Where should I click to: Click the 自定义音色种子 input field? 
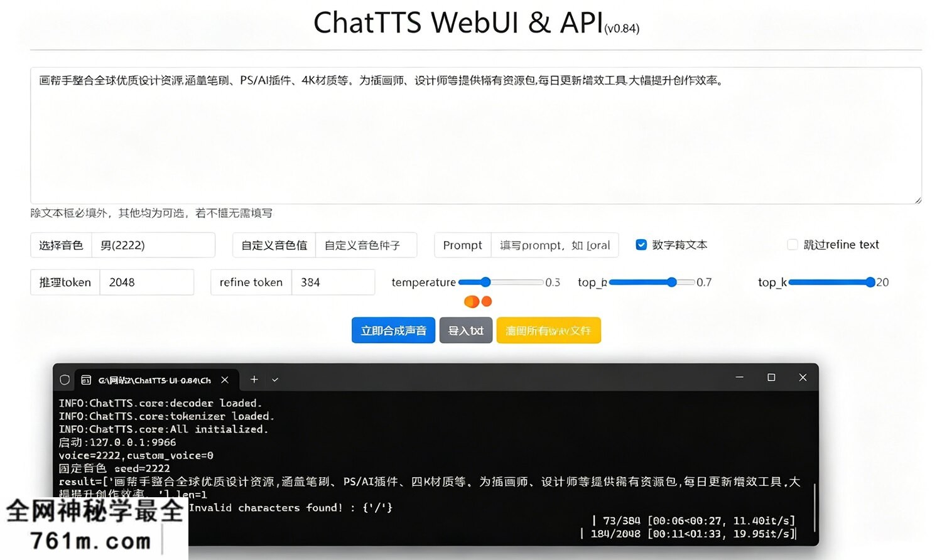pos(366,245)
